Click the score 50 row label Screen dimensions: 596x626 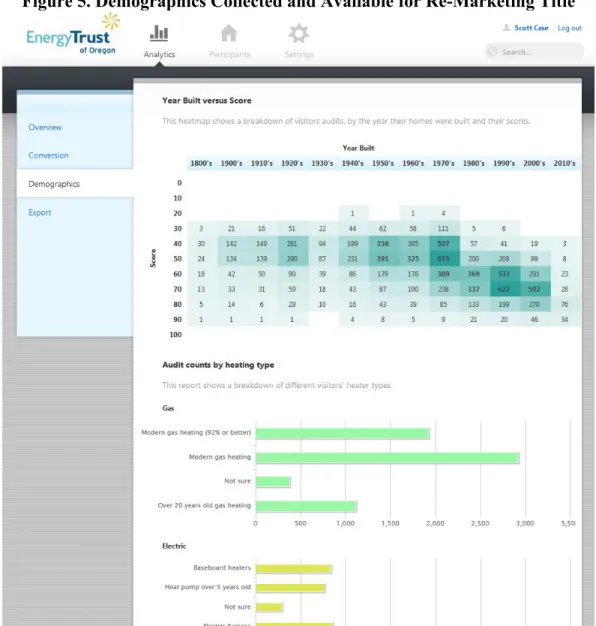178,259
